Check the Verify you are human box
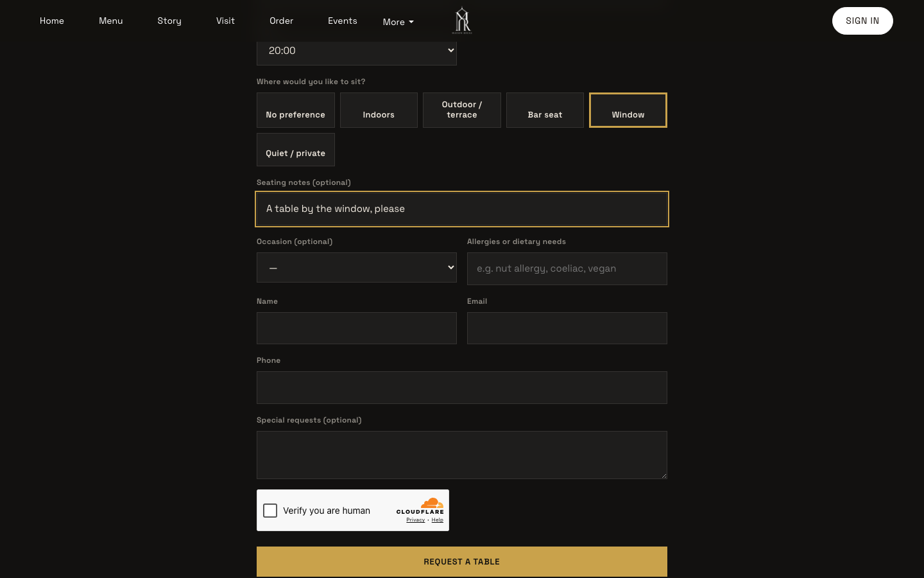 270,511
